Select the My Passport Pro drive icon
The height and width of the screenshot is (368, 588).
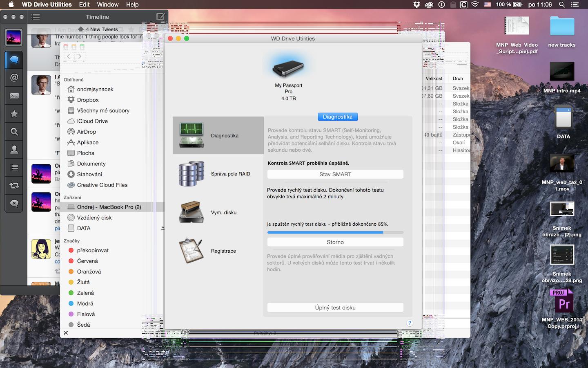(288, 67)
